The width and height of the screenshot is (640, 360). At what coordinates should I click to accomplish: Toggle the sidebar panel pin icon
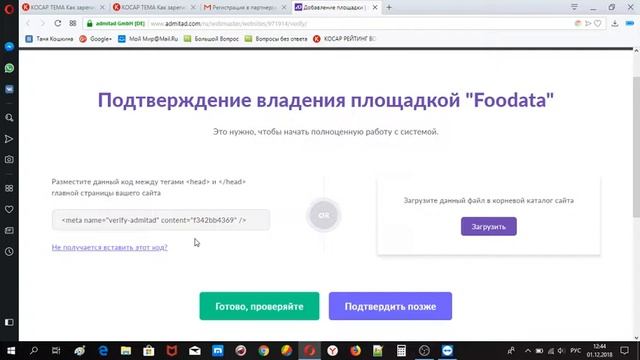[9, 322]
